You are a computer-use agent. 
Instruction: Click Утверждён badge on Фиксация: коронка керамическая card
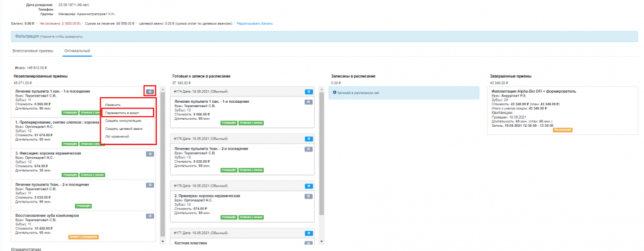pos(70,175)
